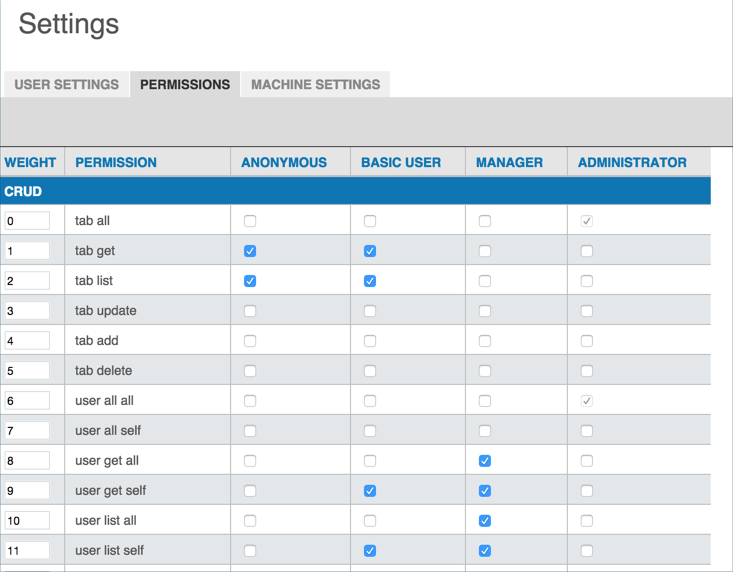Viewport: 733px width, 572px height.
Task: Enable user all self for Basic User
Action: coord(370,430)
